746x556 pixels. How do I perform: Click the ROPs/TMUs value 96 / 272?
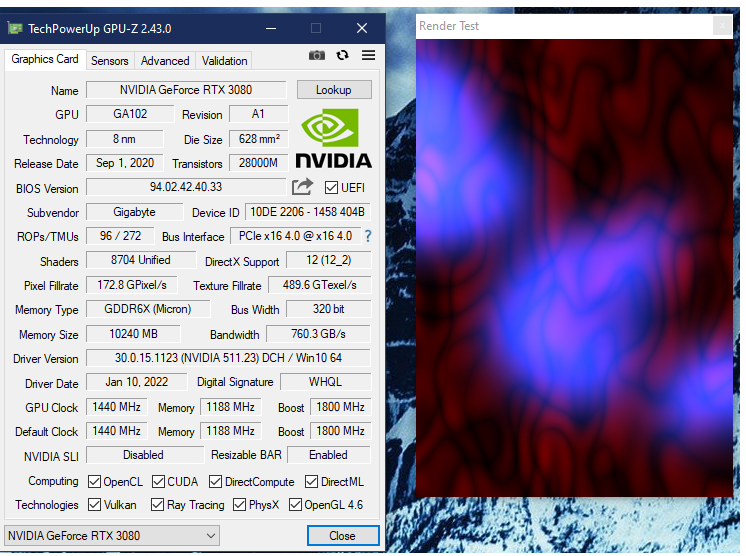[120, 236]
